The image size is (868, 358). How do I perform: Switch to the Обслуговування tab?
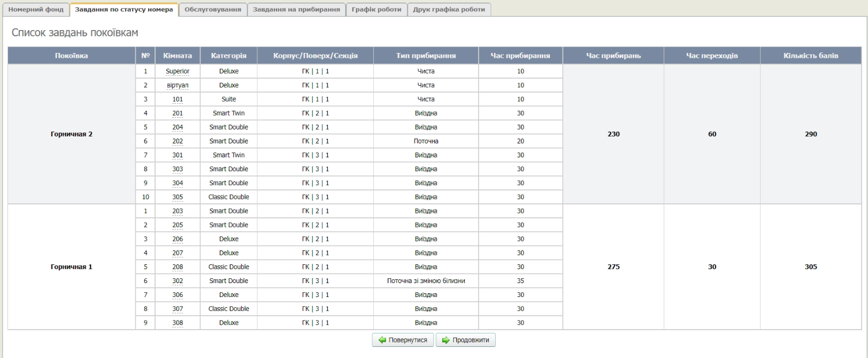(x=212, y=10)
